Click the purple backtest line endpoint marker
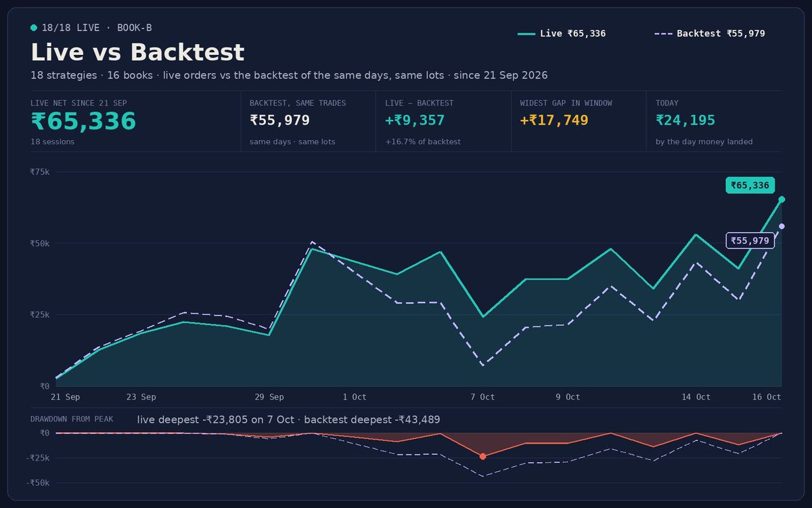This screenshot has height=508, width=812. point(782,226)
